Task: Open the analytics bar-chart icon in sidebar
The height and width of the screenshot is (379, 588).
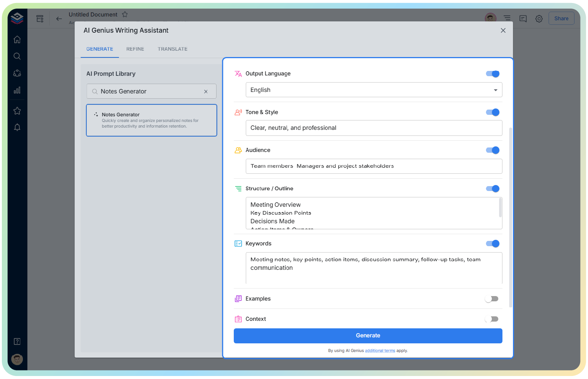Action: coord(17,90)
